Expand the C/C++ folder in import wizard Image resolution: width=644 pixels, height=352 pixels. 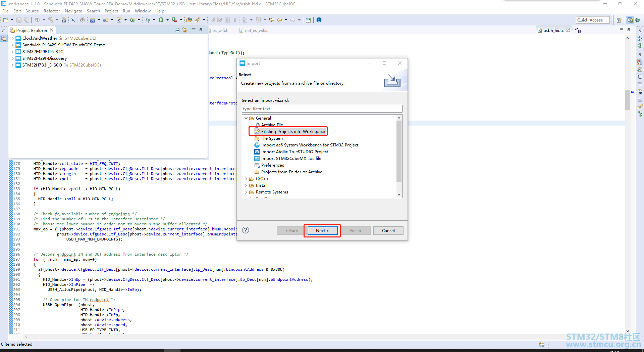pyautogui.click(x=246, y=179)
